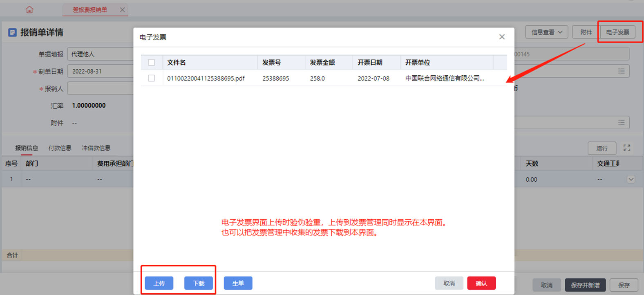Click list icon beside 制单日期 row field
Screen dimensions: 644x295
click(622, 71)
